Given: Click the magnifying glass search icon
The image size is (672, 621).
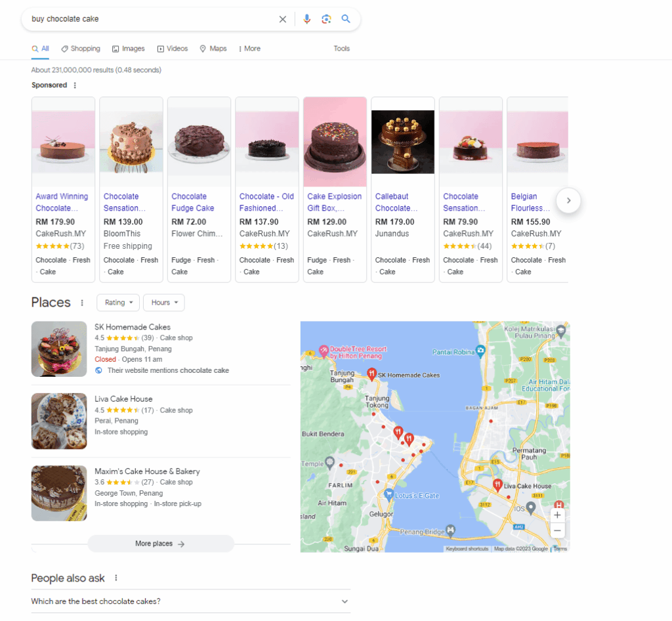Looking at the screenshot, I should click(346, 19).
